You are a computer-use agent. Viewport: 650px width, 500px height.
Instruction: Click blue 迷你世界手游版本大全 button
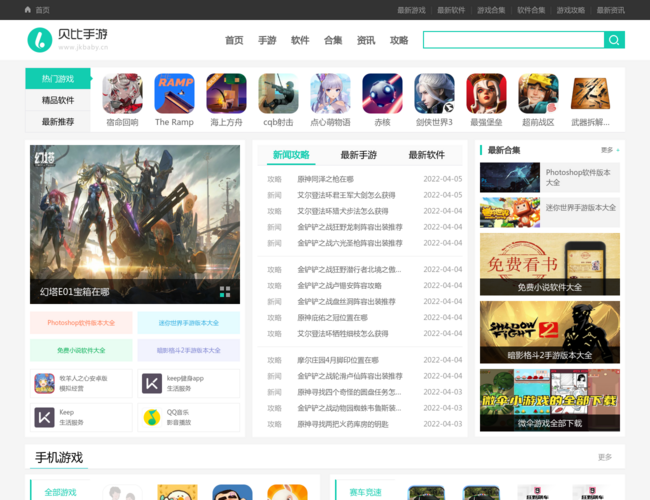[189, 323]
